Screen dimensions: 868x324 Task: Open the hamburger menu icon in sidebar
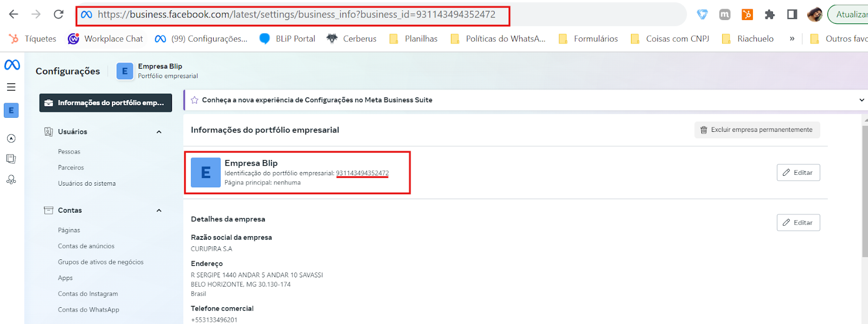[x=11, y=87]
